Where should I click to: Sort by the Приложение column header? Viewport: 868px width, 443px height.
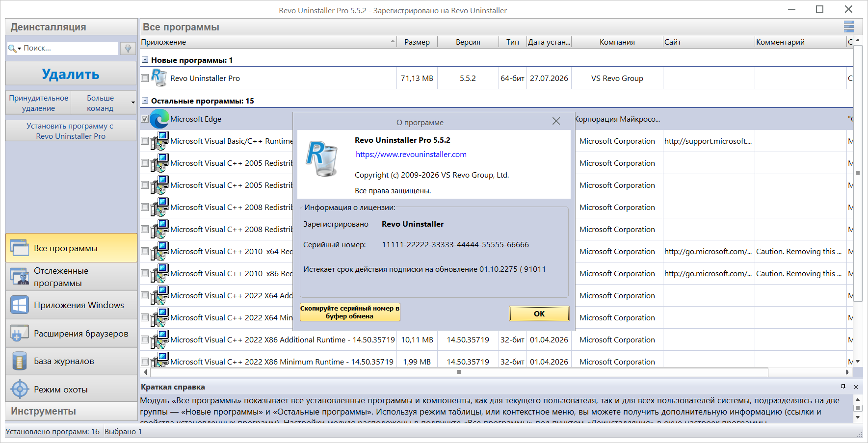tap(268, 42)
